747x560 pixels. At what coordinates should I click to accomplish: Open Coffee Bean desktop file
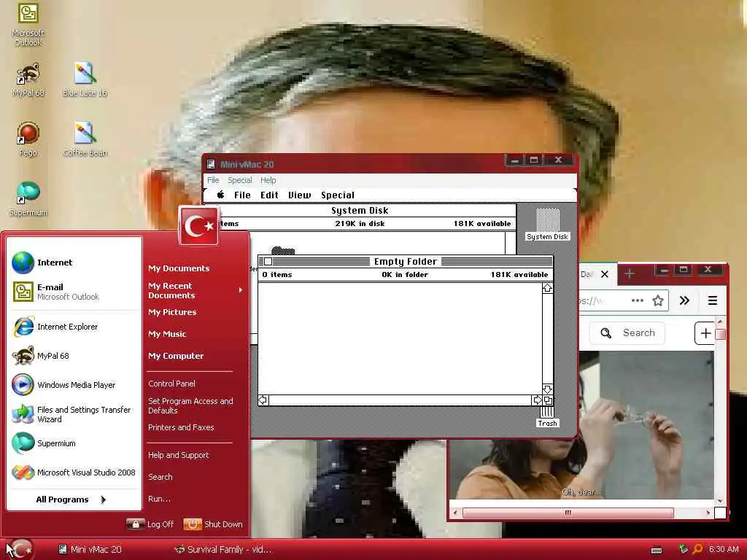(x=85, y=139)
